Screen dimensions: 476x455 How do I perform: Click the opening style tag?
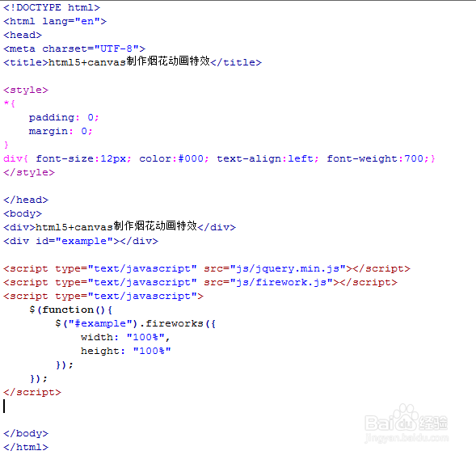click(26, 90)
